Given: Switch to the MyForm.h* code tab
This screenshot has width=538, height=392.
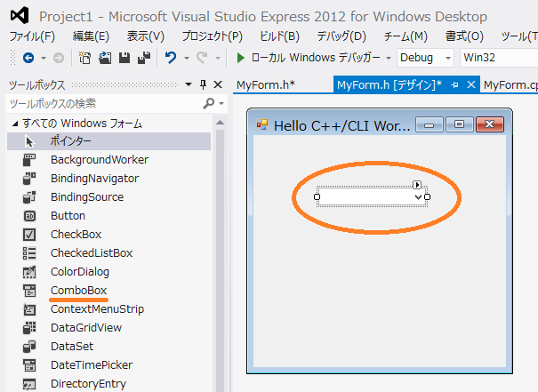Looking at the screenshot, I should 265,84.
